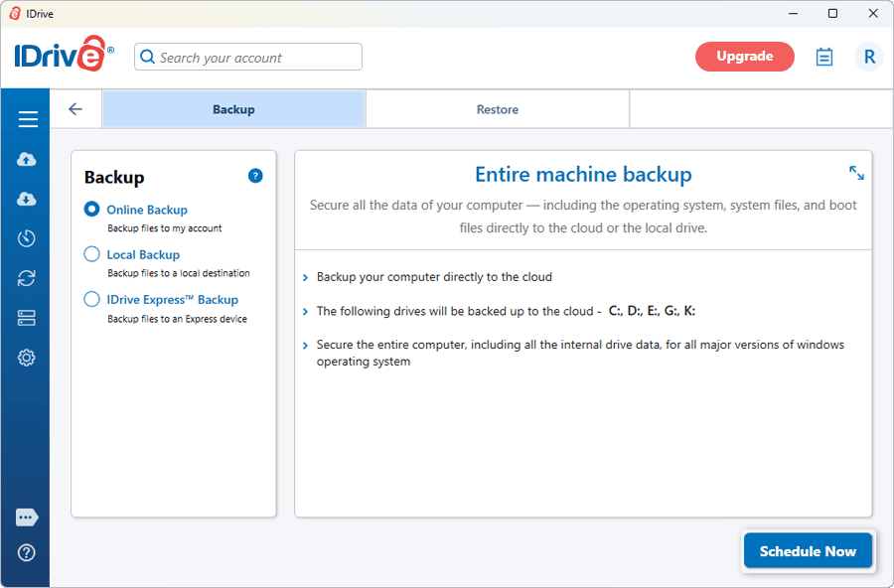Image resolution: width=894 pixels, height=588 pixels.
Task: Click the drives list 'C:, D:, E:, G:, K:'
Action: coord(652,311)
